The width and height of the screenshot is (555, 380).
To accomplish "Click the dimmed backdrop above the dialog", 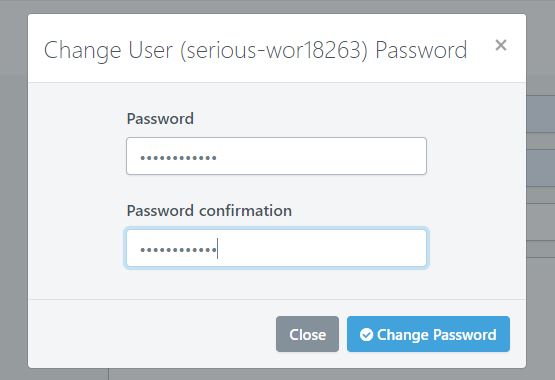I will [276, 6].
